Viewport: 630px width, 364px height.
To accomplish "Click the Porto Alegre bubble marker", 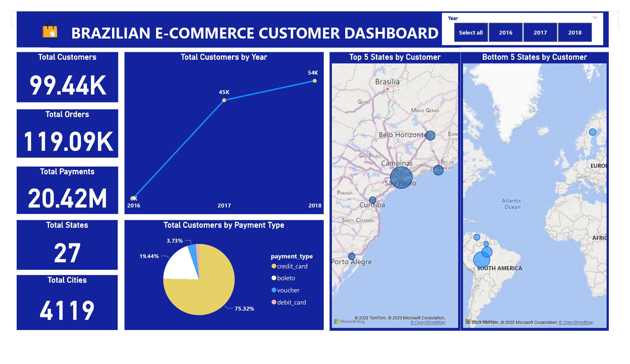I will 352,256.
